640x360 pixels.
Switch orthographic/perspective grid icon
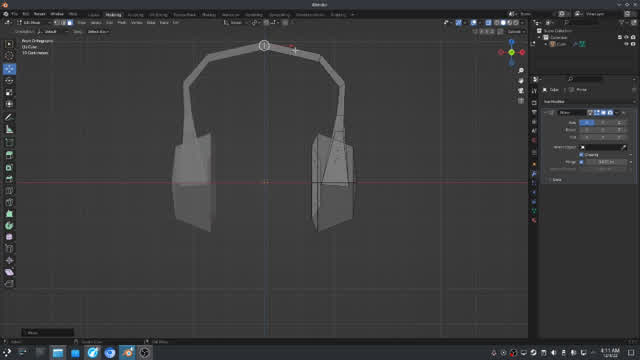[521, 100]
